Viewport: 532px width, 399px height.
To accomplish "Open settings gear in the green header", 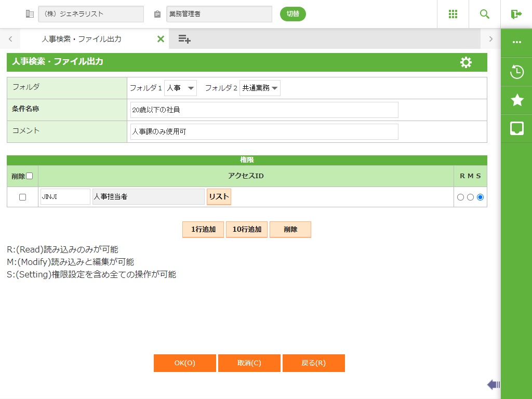I will click(466, 62).
